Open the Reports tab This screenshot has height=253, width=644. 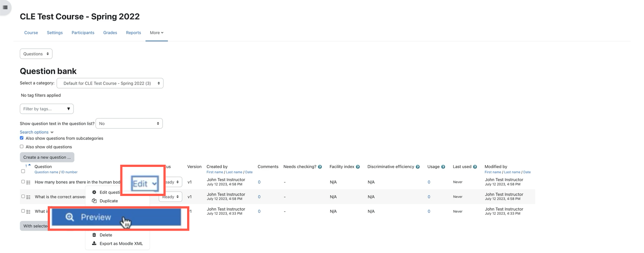tap(133, 33)
